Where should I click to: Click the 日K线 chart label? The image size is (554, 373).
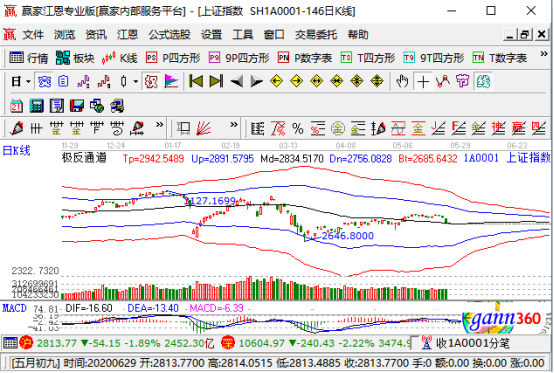click(x=16, y=151)
